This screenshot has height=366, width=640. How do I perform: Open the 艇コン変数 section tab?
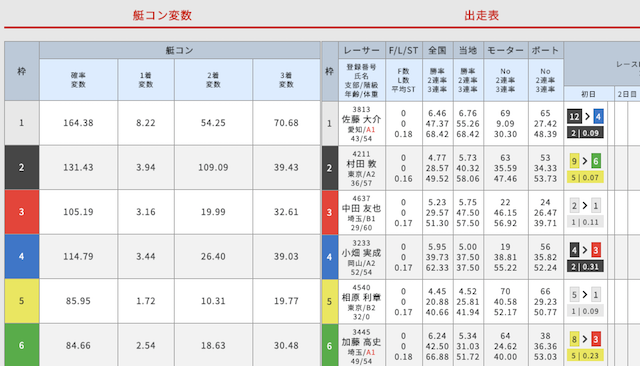click(162, 16)
